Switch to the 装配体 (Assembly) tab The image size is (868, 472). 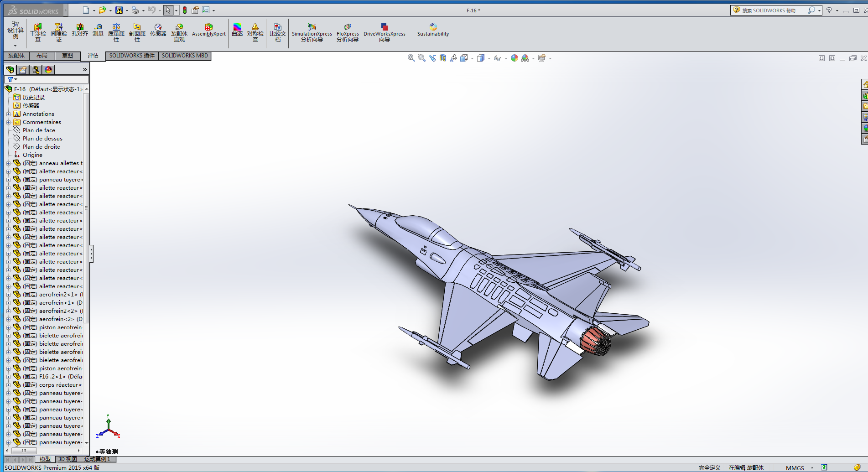pyautogui.click(x=16, y=56)
